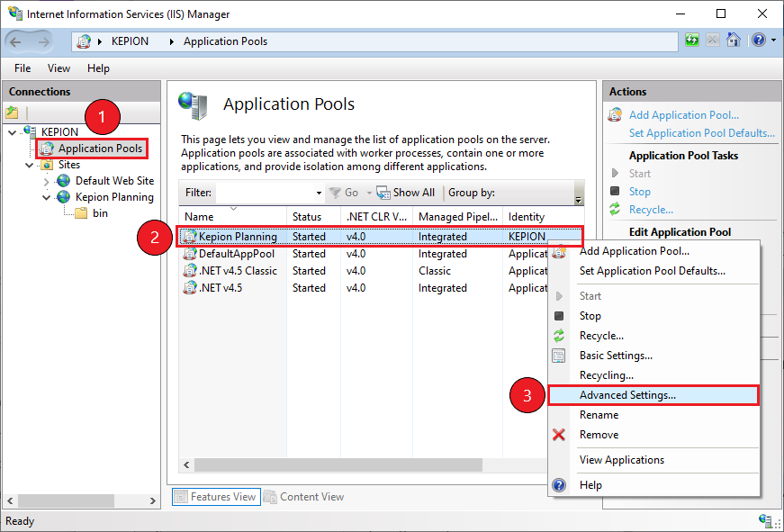Screen dimensions: 784x532
Task: Click the create connection icon under Connections
Action: (x=12, y=113)
